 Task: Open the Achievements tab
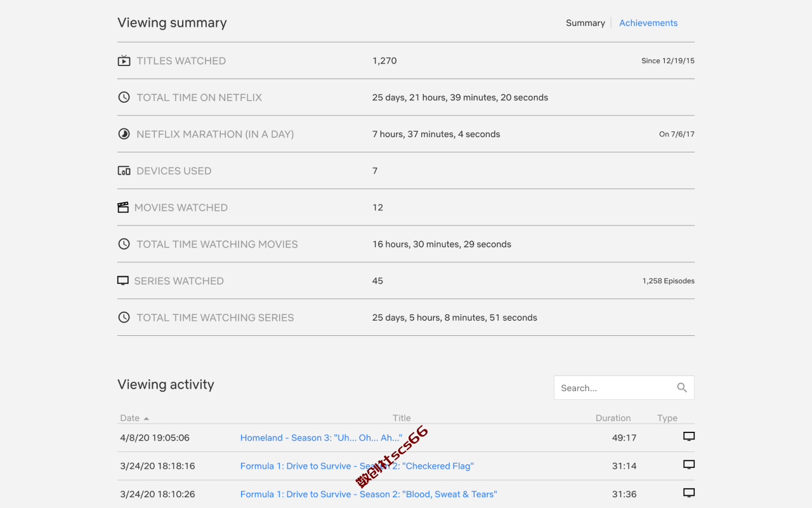click(x=648, y=23)
